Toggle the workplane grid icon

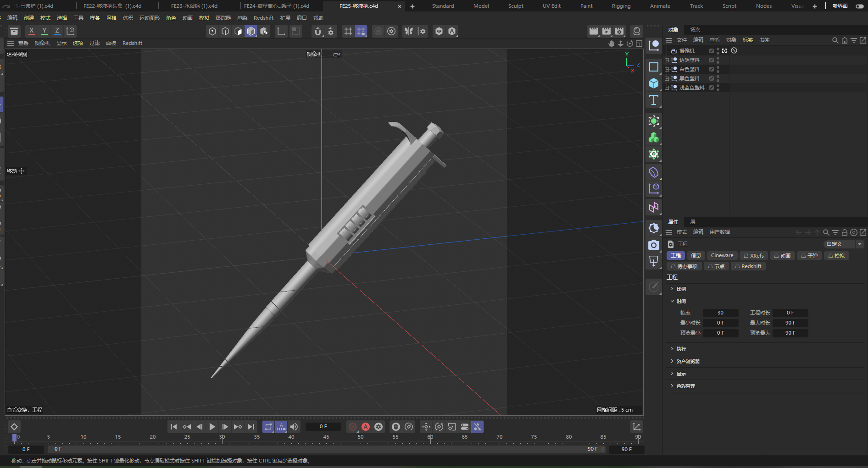[x=348, y=31]
